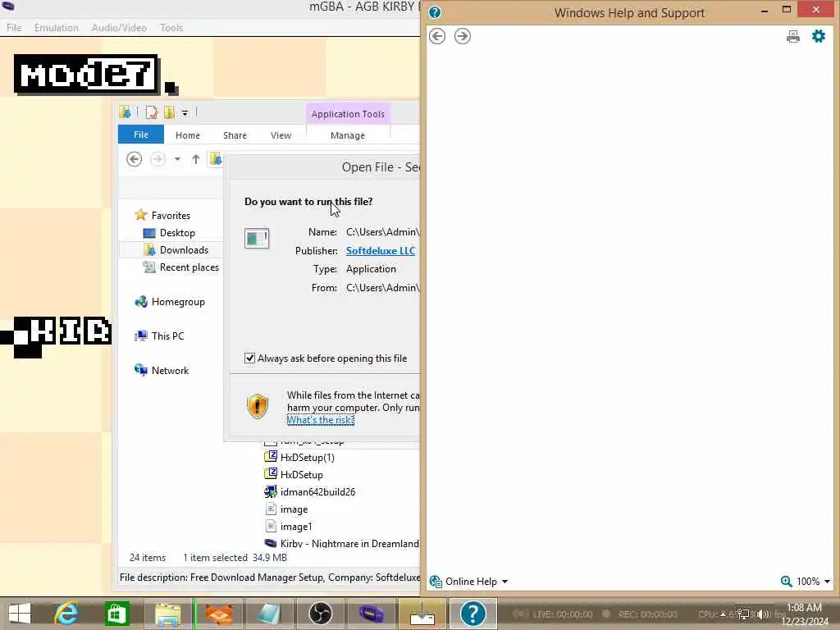Open the 100% zoom level dropdown
Image resolution: width=840 pixels, height=630 pixels.
point(813,582)
